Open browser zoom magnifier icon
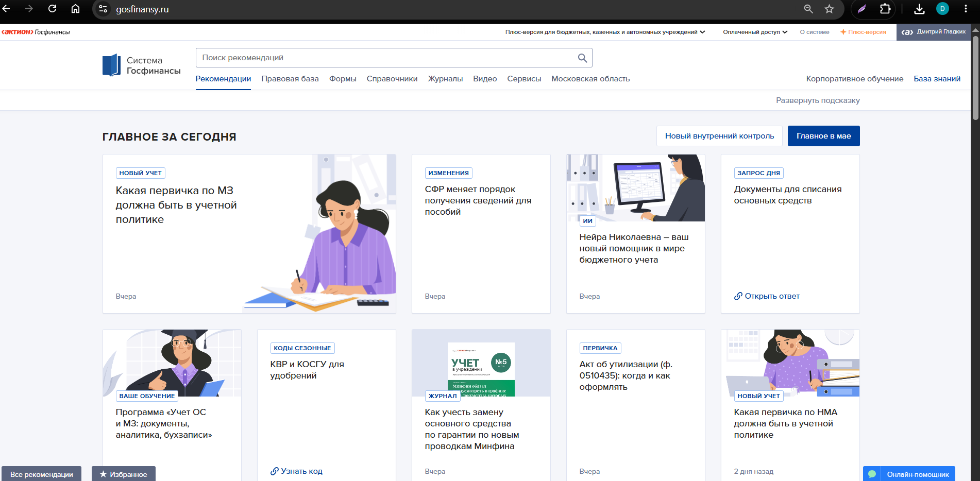The width and height of the screenshot is (980, 481). 808,9
